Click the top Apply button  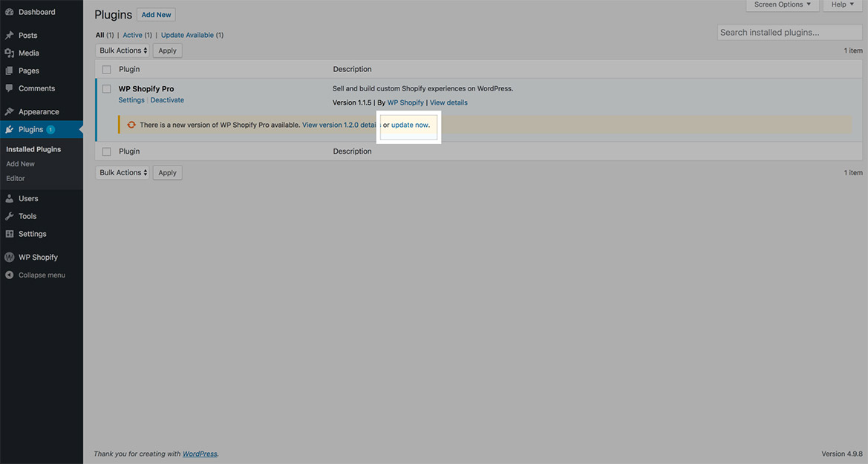(167, 50)
